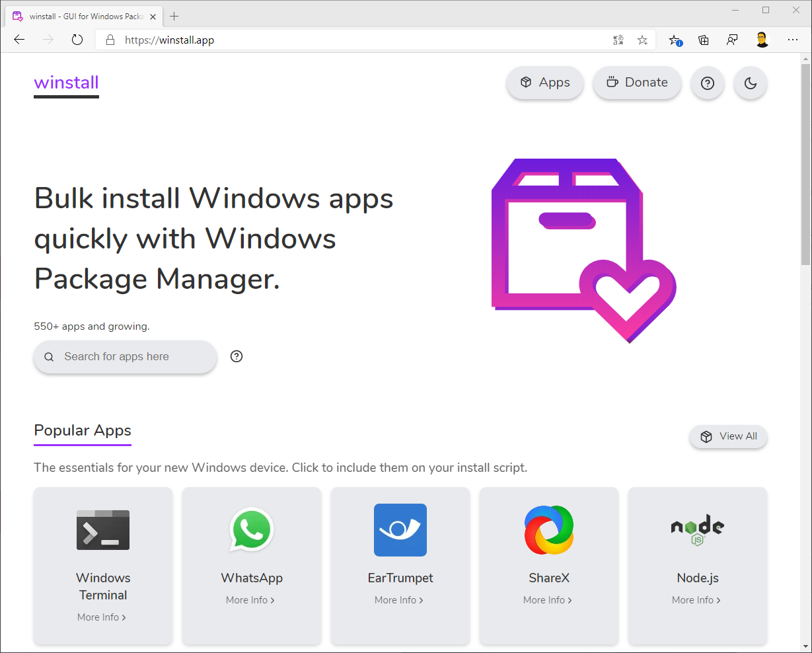This screenshot has width=812, height=653.
Task: Open the Apps page
Action: tap(545, 83)
